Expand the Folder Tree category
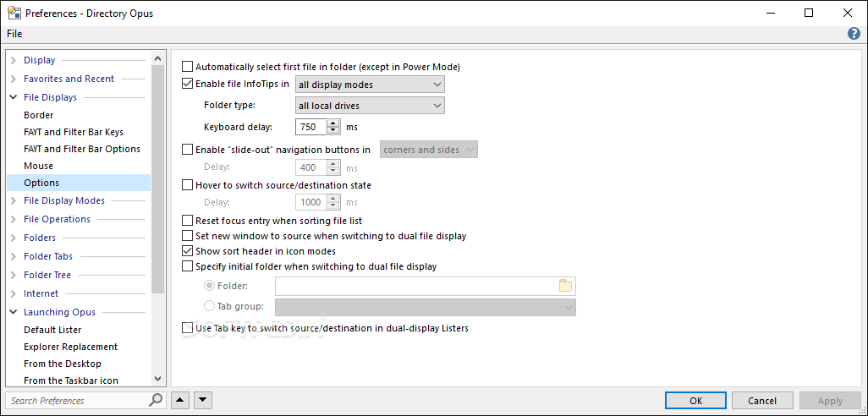The image size is (868, 416). tap(14, 275)
